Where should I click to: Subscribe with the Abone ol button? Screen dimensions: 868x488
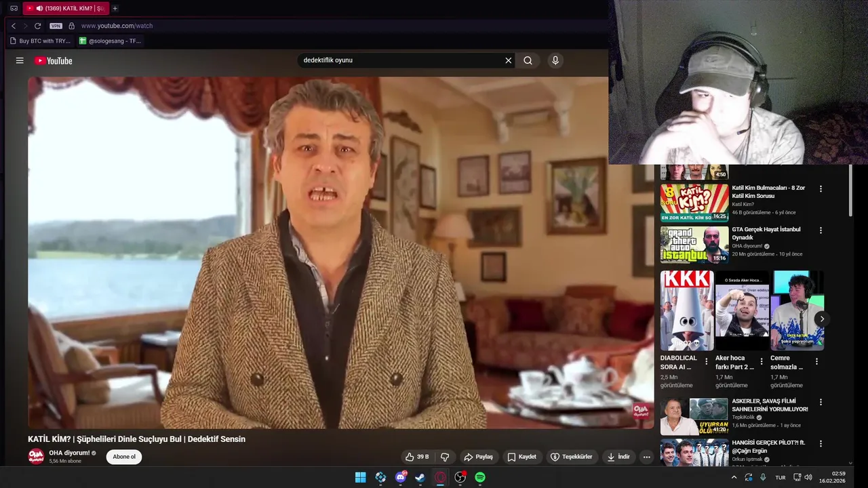click(x=124, y=457)
